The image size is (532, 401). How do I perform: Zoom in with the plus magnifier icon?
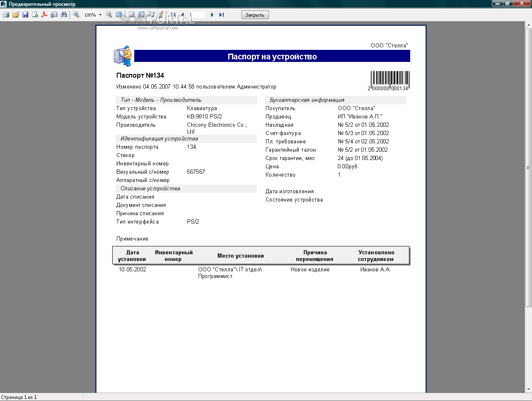[x=76, y=15]
